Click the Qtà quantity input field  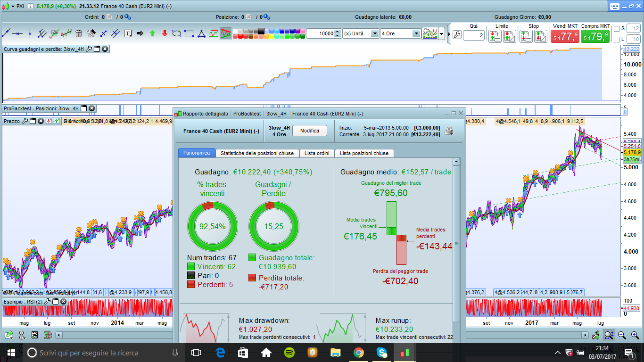pos(474,36)
